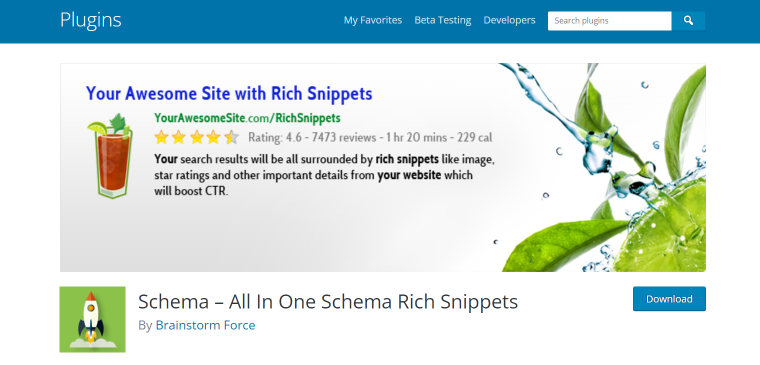Click the second yellow rating star
Viewport: 760px width, 365px height.
tap(179, 138)
